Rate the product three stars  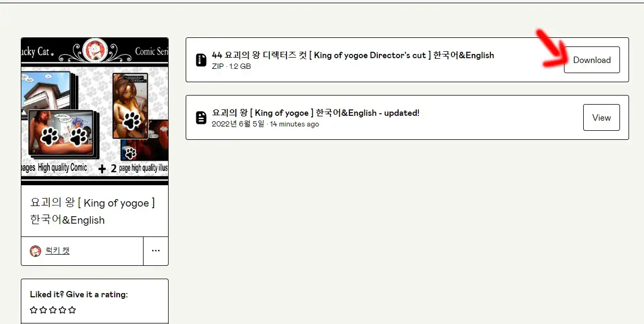click(53, 310)
